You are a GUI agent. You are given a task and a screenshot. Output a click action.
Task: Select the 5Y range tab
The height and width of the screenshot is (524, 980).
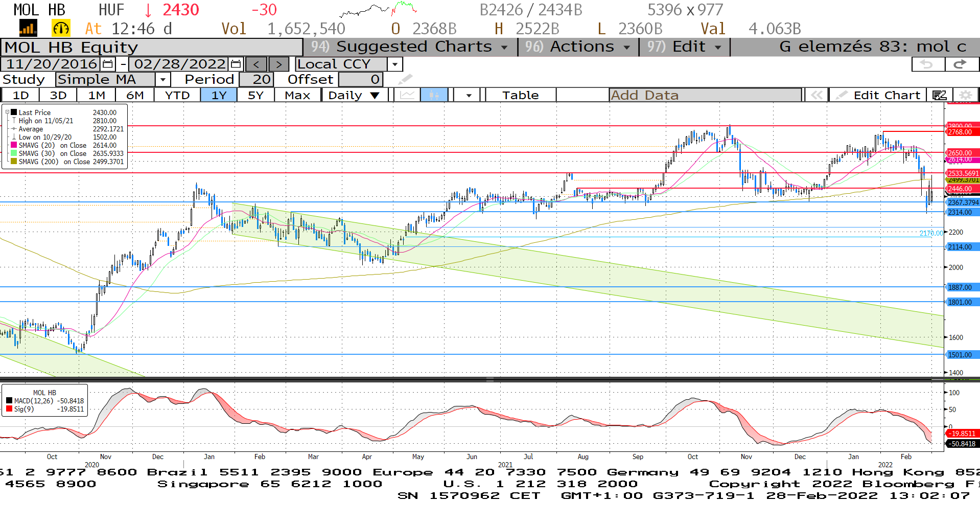pos(255,95)
